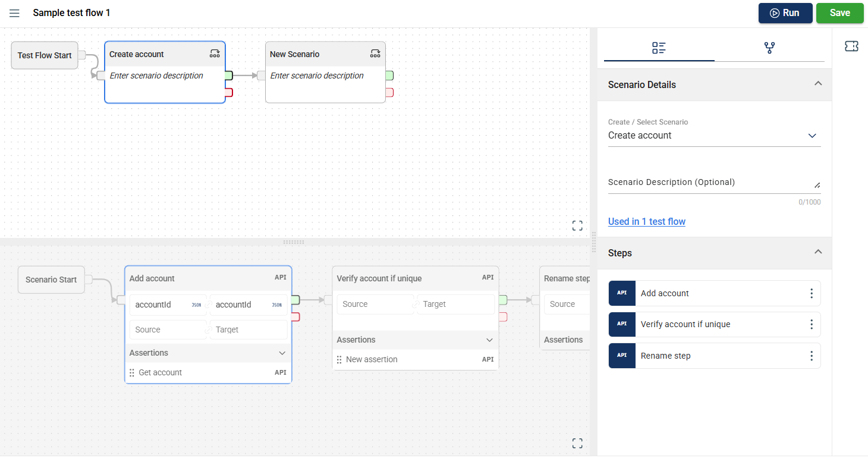The width and height of the screenshot is (868, 458).
Task: Click scenario icon on New Scenario node
Action: pyautogui.click(x=375, y=54)
